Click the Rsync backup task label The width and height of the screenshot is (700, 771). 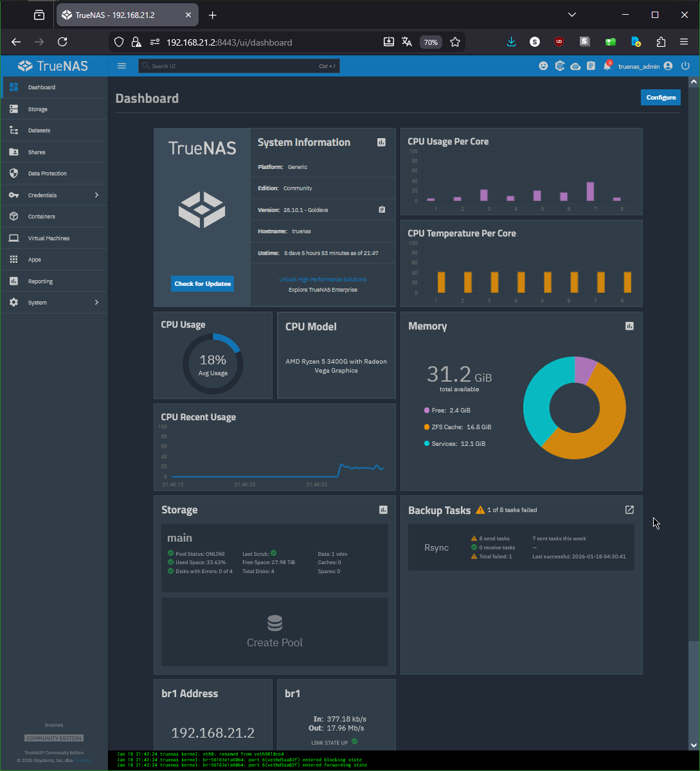[436, 547]
